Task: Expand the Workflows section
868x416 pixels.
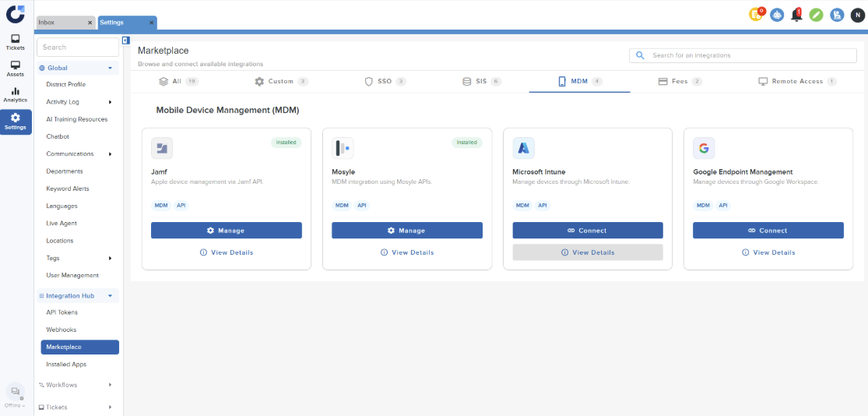Action: click(110, 385)
